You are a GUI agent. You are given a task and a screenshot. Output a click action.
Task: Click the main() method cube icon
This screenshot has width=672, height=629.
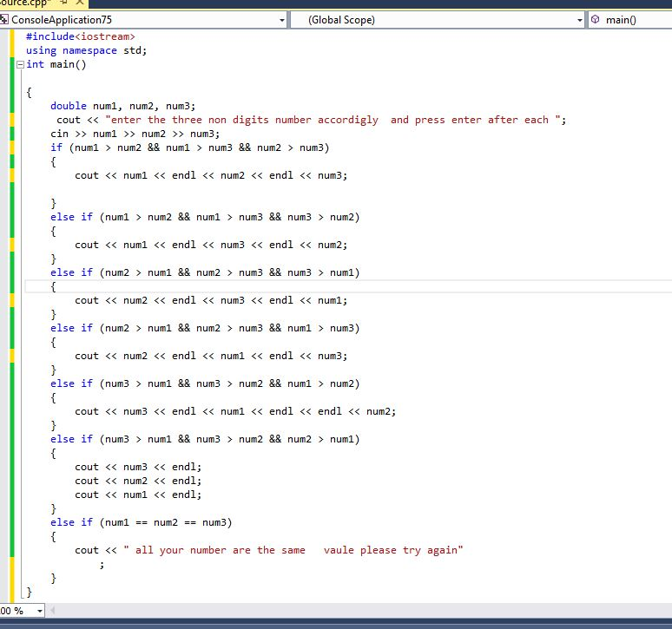point(596,19)
